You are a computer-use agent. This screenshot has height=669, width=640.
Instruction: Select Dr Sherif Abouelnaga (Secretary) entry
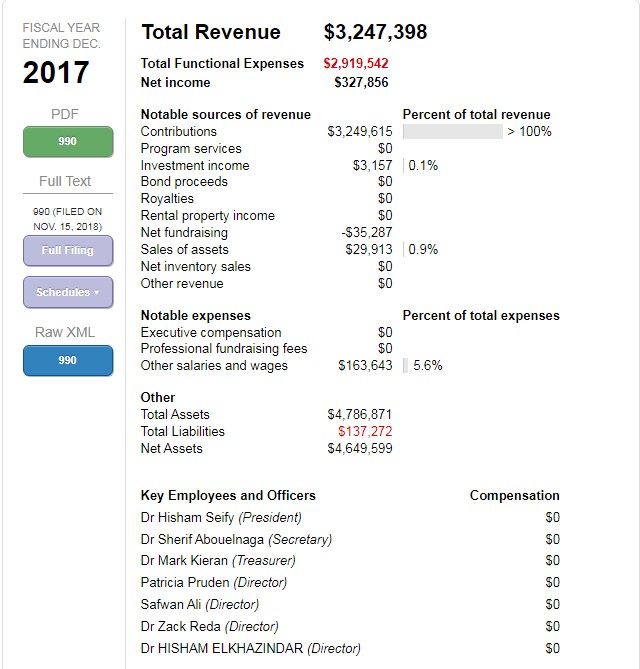click(236, 539)
